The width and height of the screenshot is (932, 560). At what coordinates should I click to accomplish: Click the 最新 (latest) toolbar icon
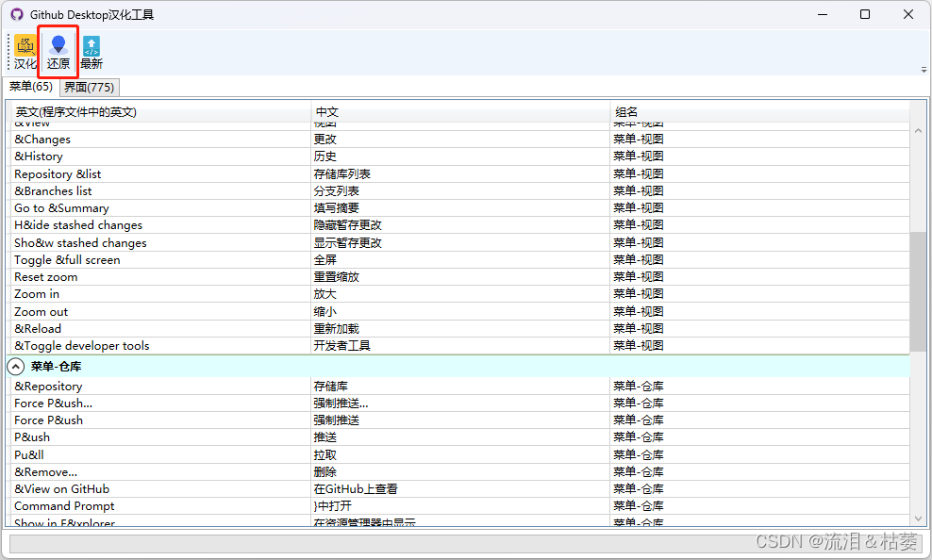(x=91, y=53)
